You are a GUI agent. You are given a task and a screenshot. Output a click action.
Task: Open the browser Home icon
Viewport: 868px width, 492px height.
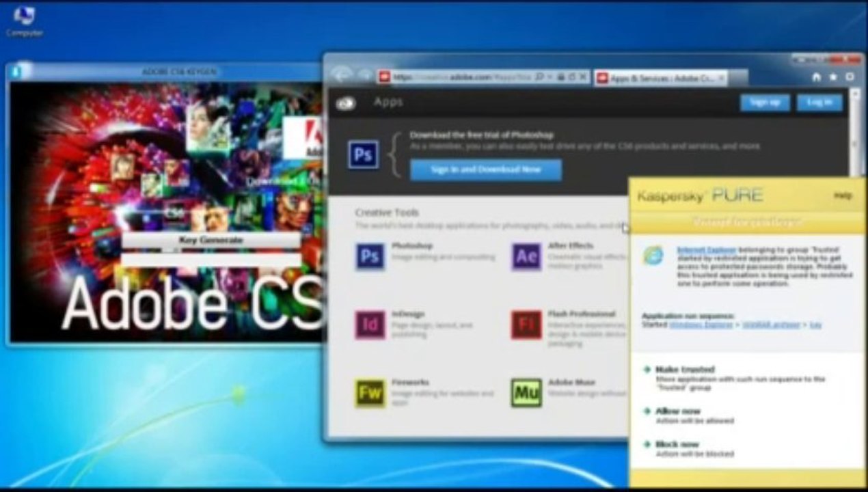[x=816, y=77]
